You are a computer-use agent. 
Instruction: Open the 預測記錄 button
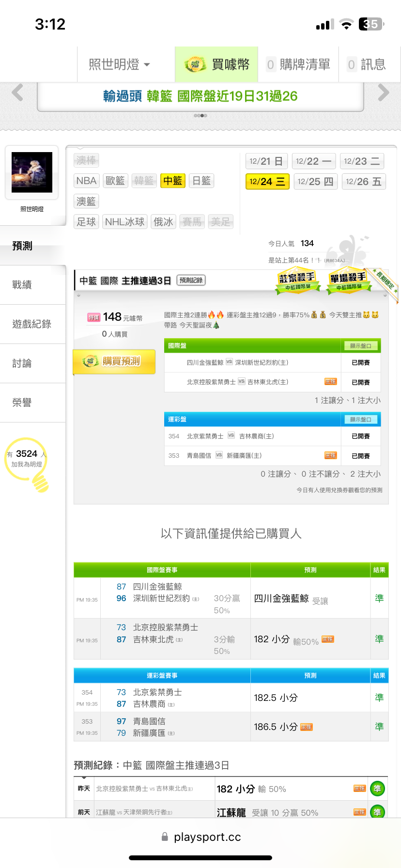click(x=191, y=280)
